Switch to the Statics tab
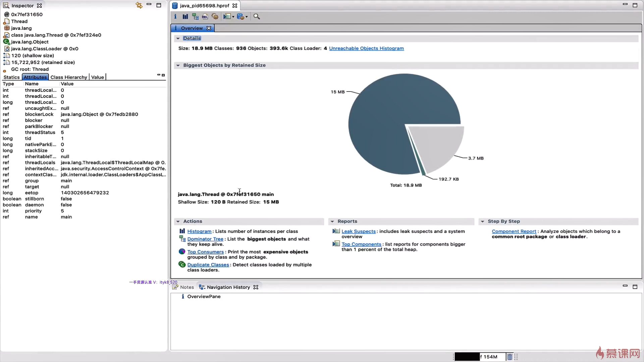 pos(11,77)
